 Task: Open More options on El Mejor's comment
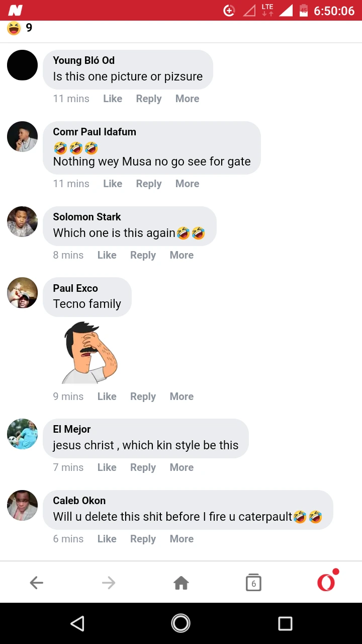click(x=182, y=467)
